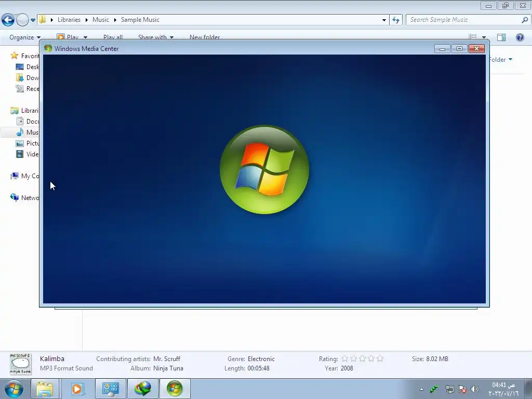Minimize the Windows Media Center window
The width and height of the screenshot is (532, 399).
442,49
